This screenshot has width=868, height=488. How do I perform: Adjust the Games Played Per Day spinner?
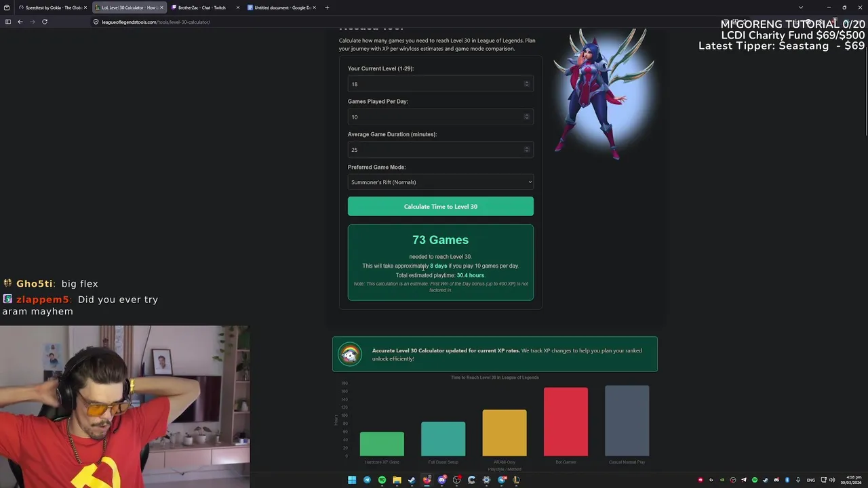[526, 117]
